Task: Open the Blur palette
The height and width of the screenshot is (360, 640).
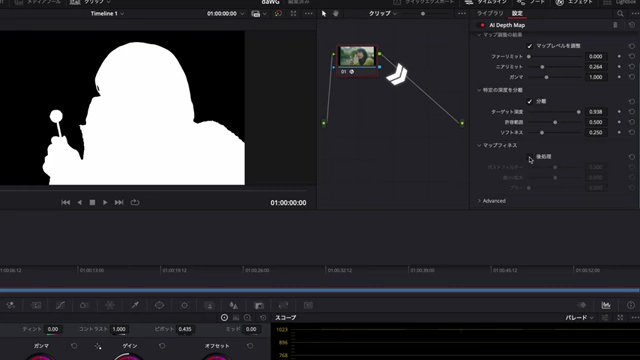Action: (234, 305)
